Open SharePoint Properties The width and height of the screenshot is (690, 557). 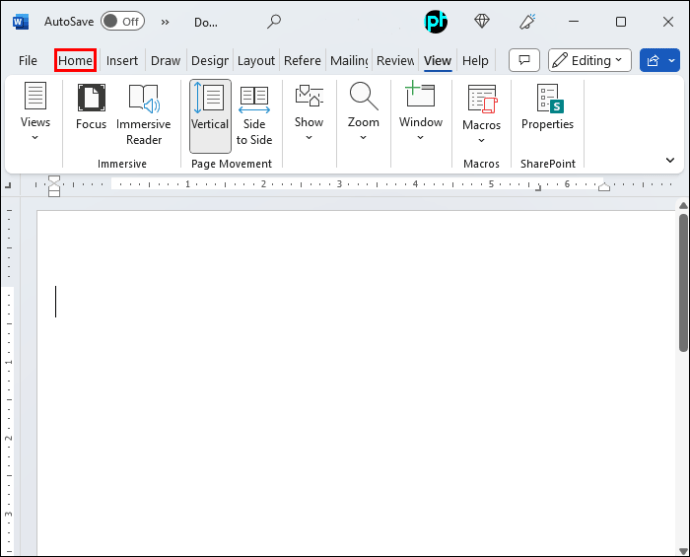pos(547,107)
